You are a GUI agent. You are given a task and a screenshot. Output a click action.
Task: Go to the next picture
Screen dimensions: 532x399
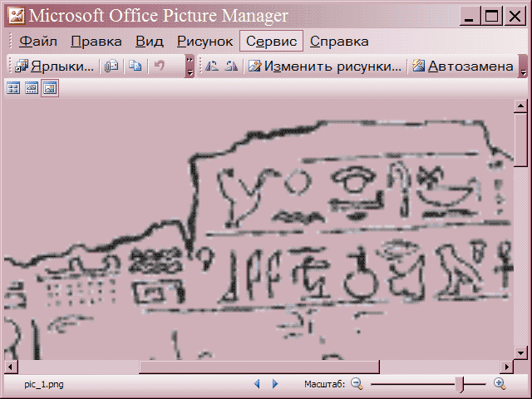tap(275, 384)
